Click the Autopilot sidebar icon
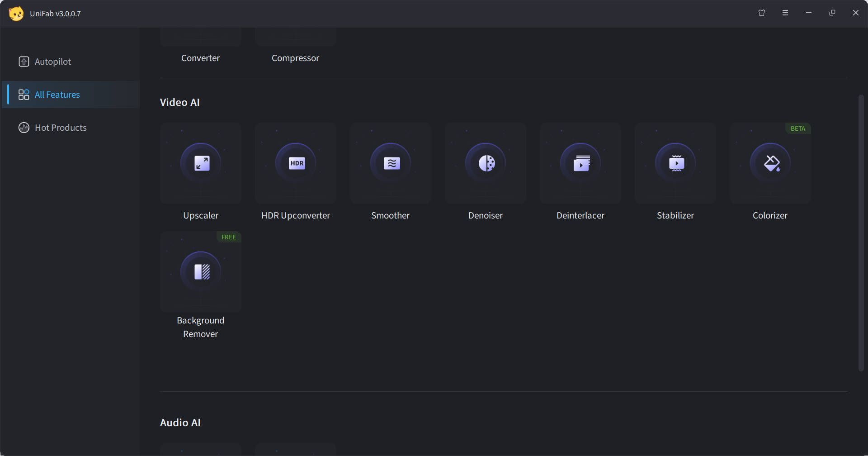868x456 pixels. click(x=24, y=62)
